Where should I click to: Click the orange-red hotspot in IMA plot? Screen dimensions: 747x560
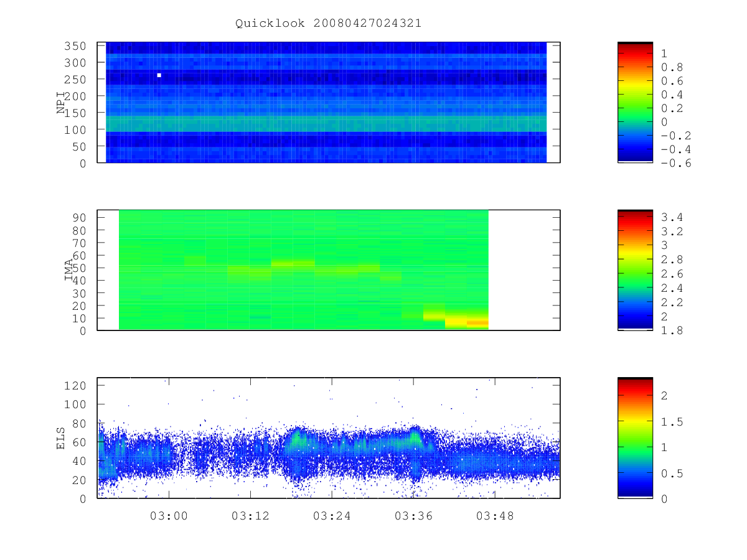477,323
